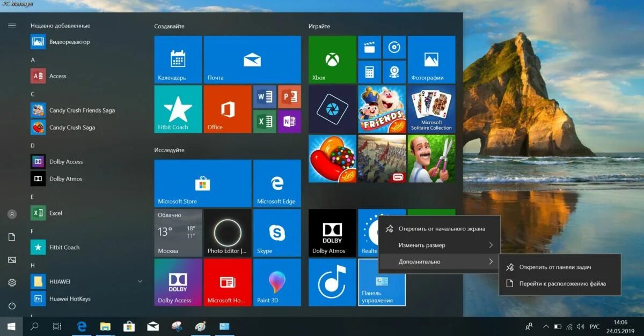644x336 pixels.
Task: Open the Календарь (Calendar) tile
Action: pos(177,59)
